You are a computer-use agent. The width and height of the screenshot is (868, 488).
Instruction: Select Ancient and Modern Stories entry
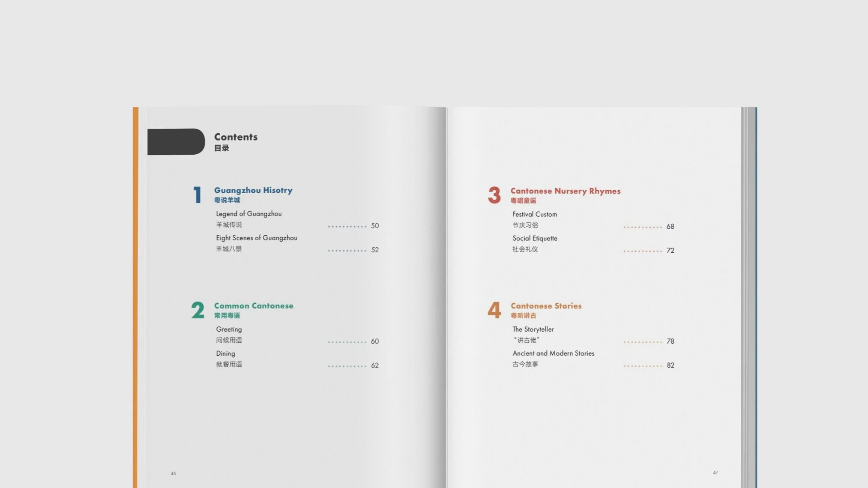click(x=553, y=353)
